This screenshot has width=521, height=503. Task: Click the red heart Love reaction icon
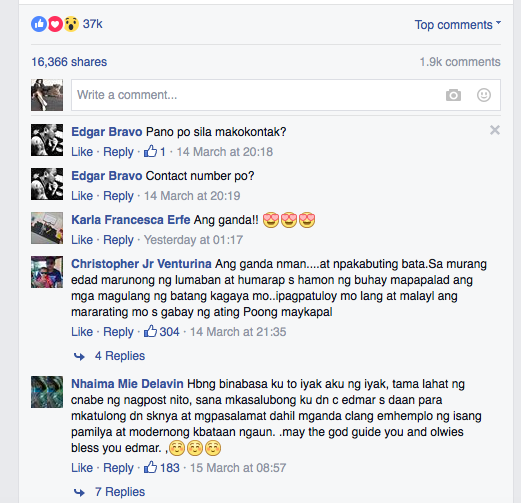(55, 24)
